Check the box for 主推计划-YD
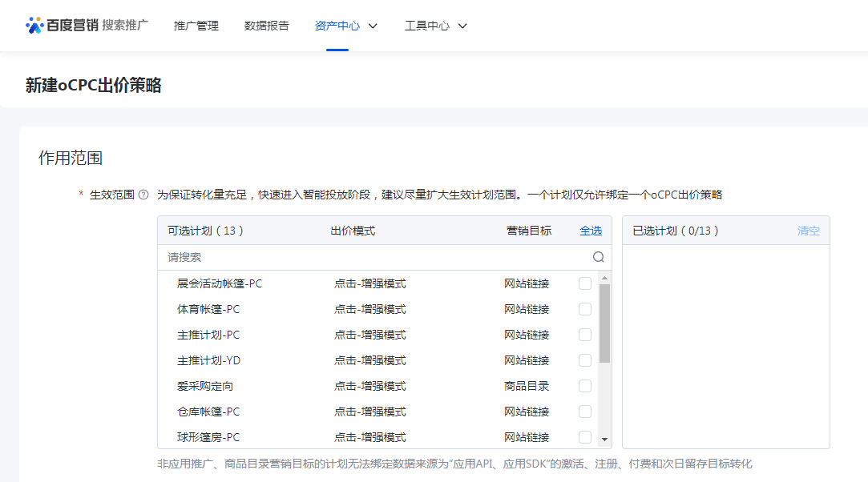 click(x=585, y=360)
